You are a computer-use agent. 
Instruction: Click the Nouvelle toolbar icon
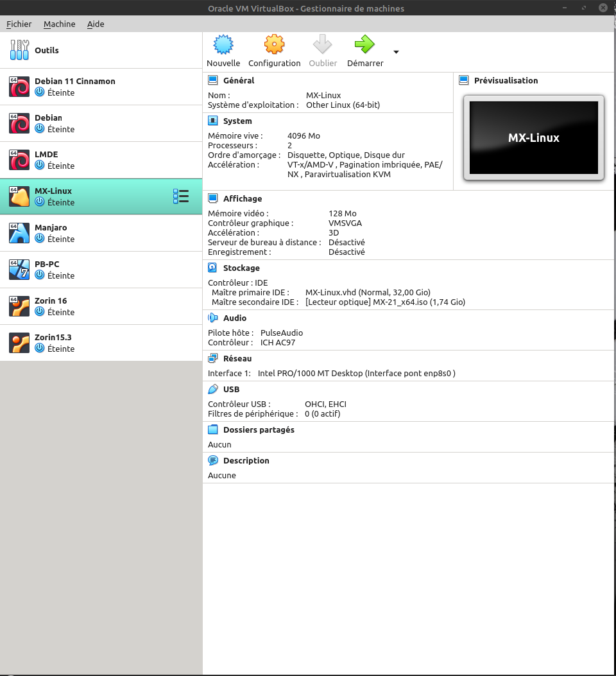click(223, 45)
